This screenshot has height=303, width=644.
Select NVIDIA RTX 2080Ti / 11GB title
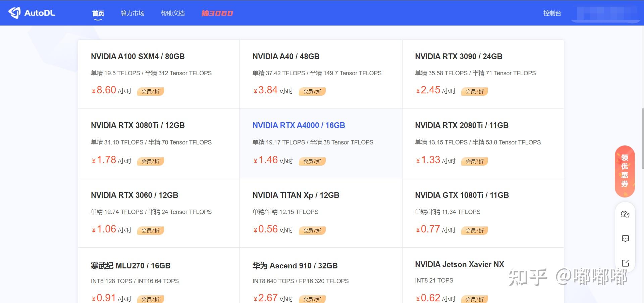click(462, 125)
